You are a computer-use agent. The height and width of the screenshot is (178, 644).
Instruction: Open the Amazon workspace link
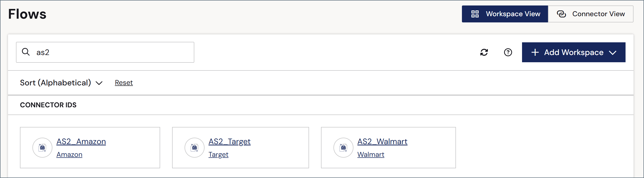(x=69, y=155)
